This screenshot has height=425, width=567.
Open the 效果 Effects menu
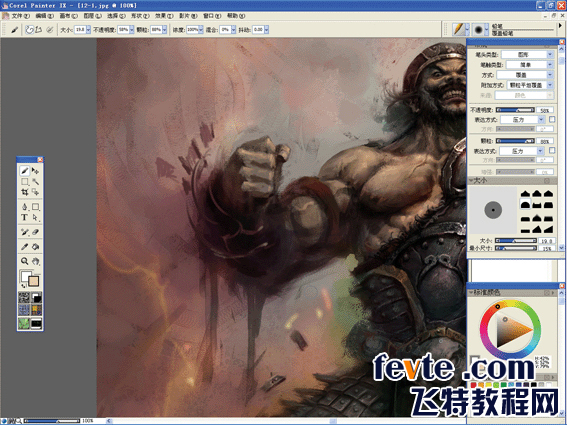pos(164,16)
